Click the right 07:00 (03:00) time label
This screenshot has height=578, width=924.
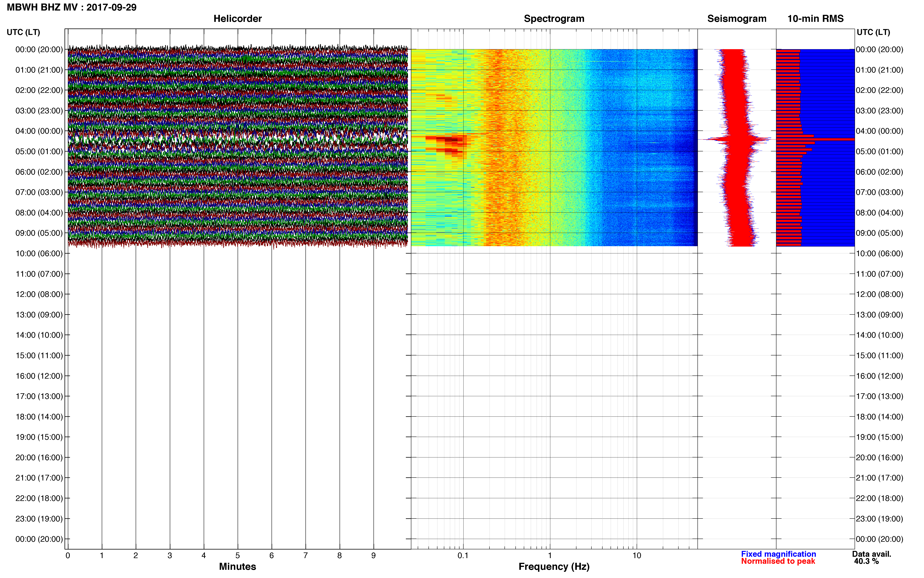click(x=879, y=192)
